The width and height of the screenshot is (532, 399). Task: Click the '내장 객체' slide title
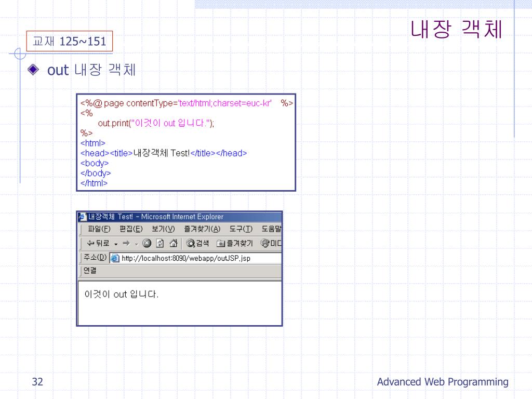pyautogui.click(x=456, y=30)
